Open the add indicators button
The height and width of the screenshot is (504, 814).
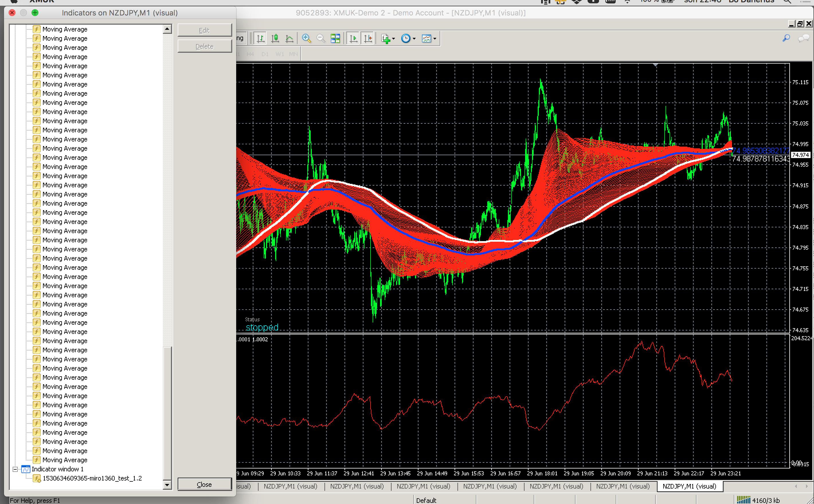(385, 39)
